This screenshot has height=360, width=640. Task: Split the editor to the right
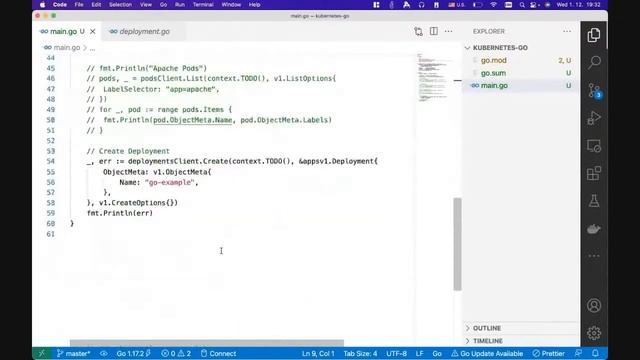[x=434, y=31]
